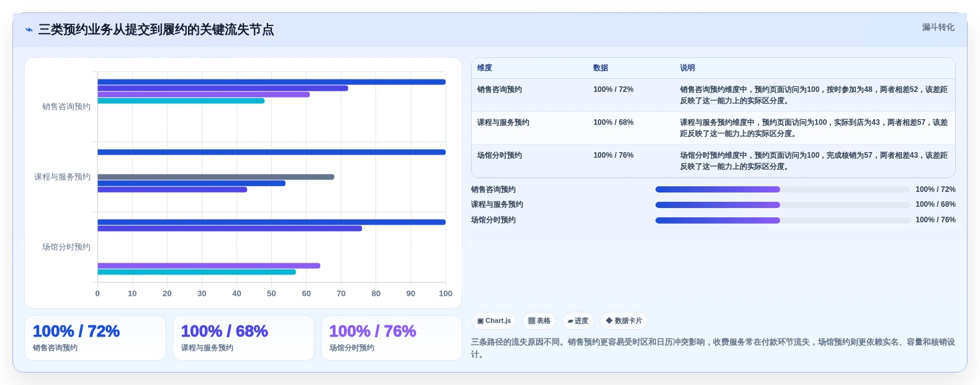Click the 数据卡片 tag chip
The width and height of the screenshot is (980, 385).
click(x=624, y=321)
